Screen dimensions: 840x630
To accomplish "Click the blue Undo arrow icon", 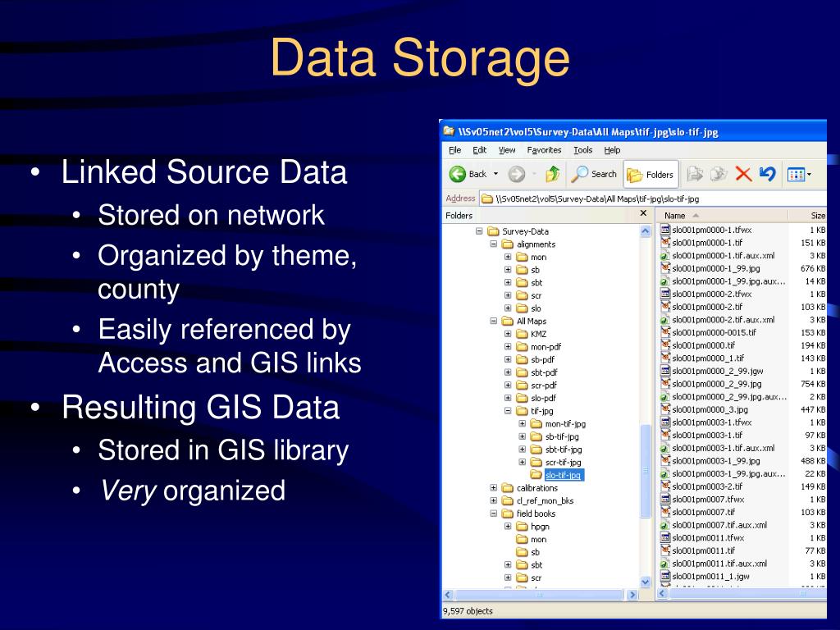I will pyautogui.click(x=767, y=174).
